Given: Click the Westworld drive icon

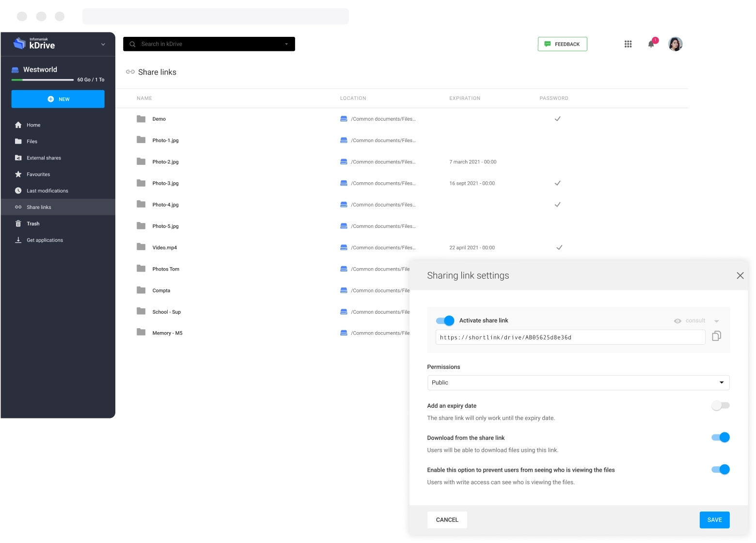Looking at the screenshot, I should (x=15, y=70).
